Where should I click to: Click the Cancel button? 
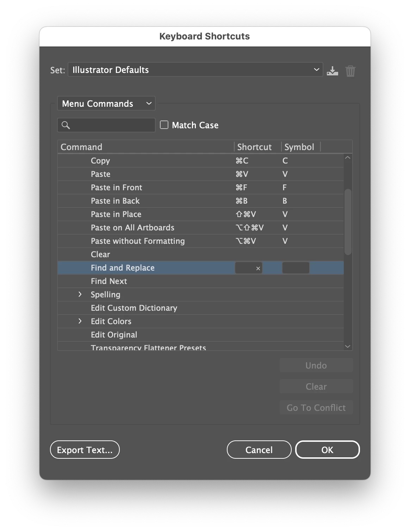[259, 450]
